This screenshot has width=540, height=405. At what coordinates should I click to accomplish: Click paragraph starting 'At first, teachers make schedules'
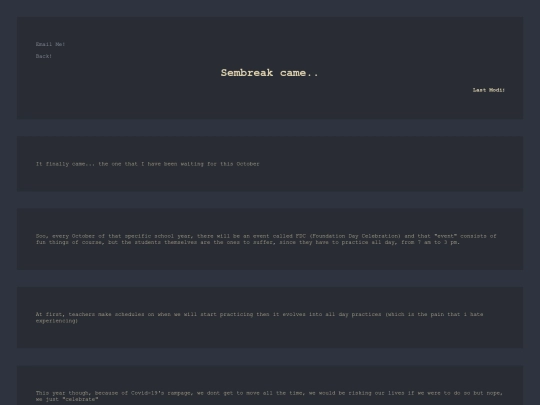pyautogui.click(x=259, y=318)
